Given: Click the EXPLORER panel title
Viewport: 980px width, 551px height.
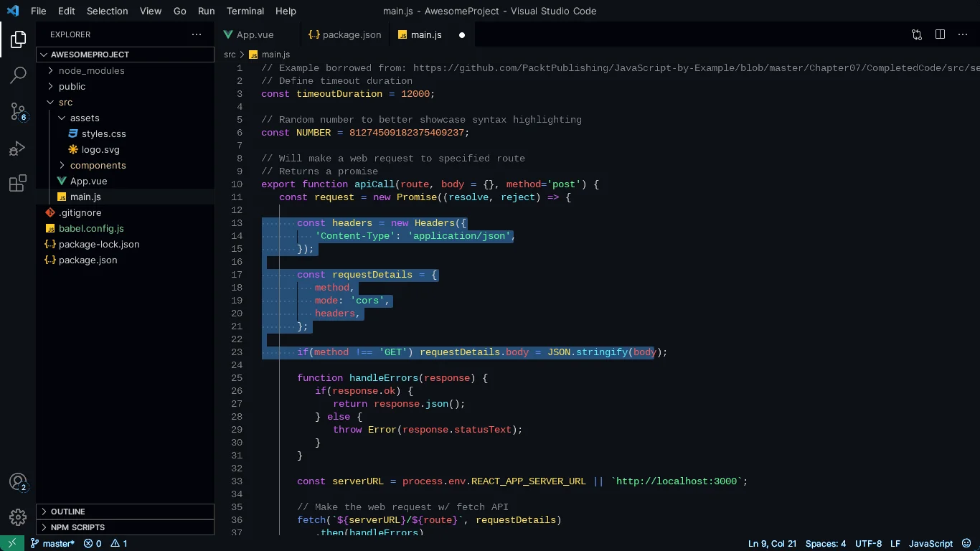Looking at the screenshot, I should point(70,34).
